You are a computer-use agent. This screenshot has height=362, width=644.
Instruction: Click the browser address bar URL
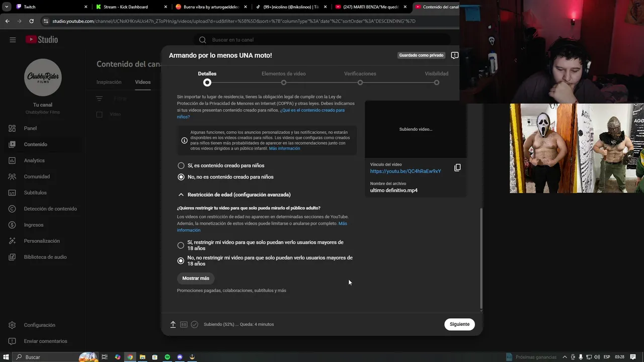[234, 21]
